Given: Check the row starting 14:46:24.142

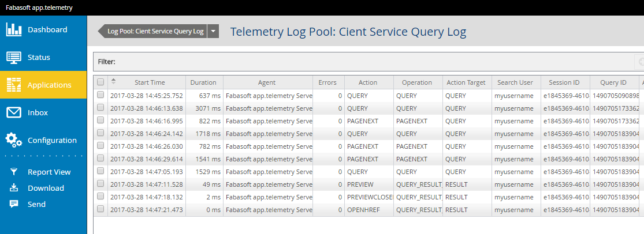Looking at the screenshot, I should pos(100,133).
